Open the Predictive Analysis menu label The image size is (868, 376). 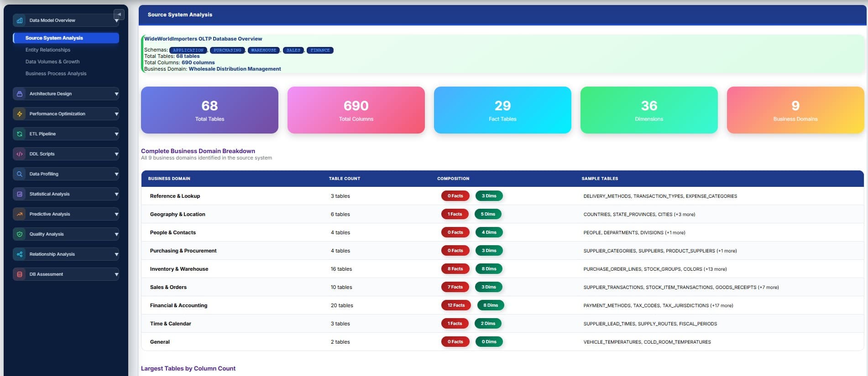(50, 214)
